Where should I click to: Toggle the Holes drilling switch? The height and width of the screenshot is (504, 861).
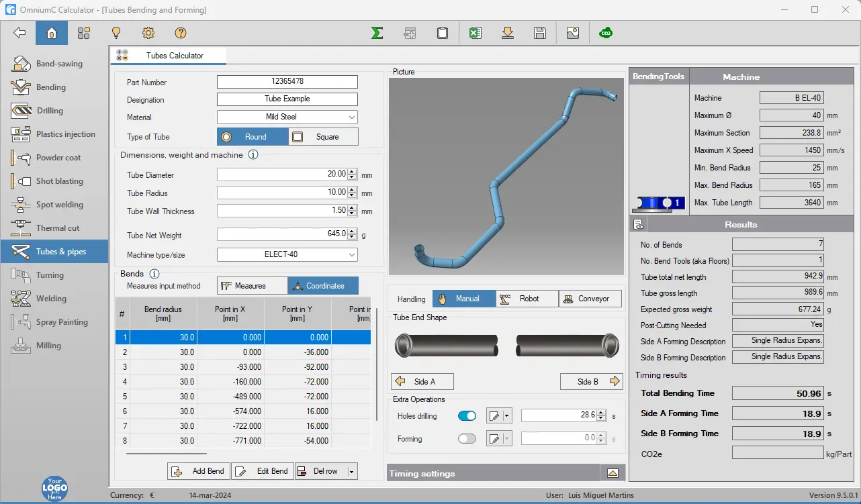pos(467,416)
